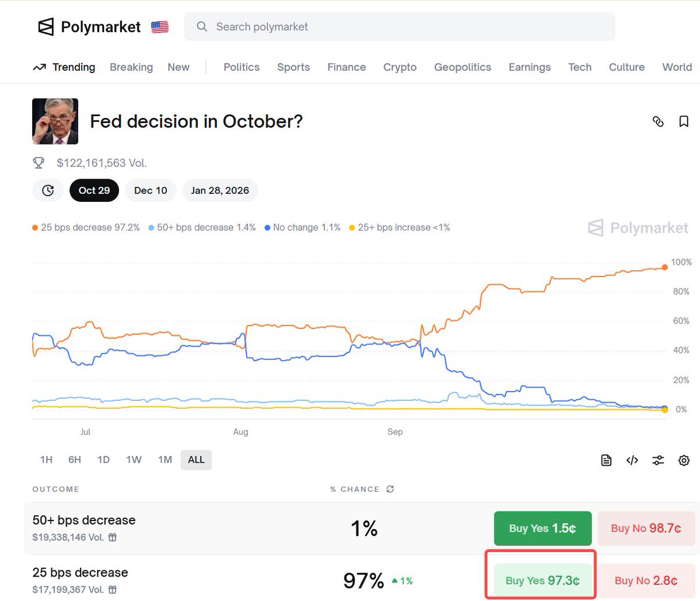Bookmark the Fed decision market
Viewport: 700px width, 601px height.
(x=684, y=121)
